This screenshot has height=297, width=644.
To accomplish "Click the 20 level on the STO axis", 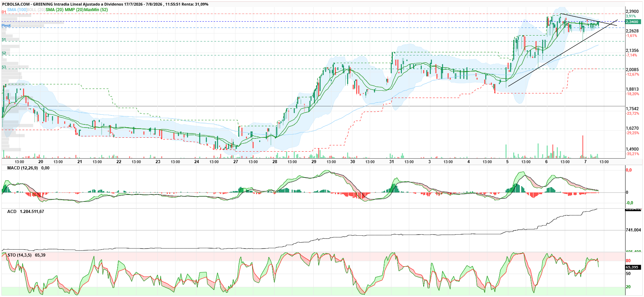I will click(628, 287).
